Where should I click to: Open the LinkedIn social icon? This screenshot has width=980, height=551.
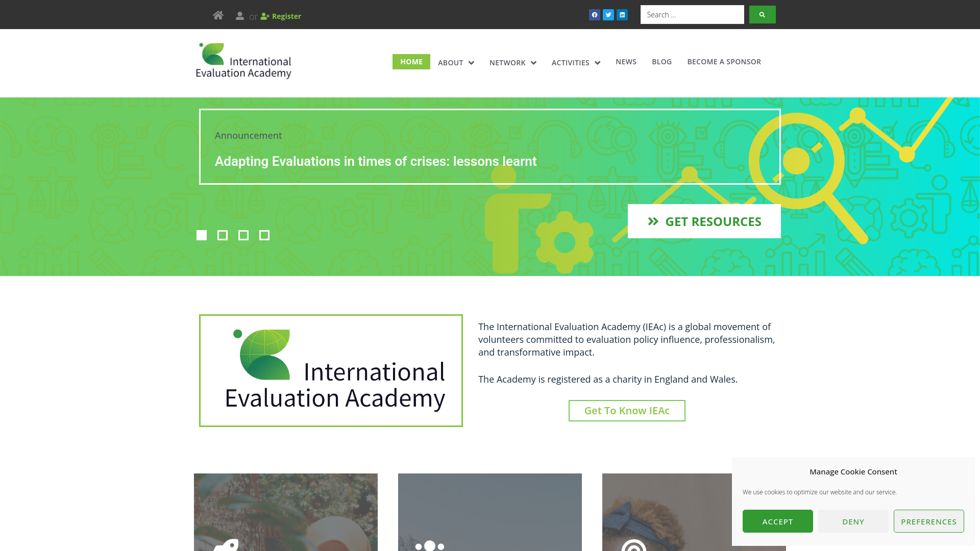coord(622,15)
